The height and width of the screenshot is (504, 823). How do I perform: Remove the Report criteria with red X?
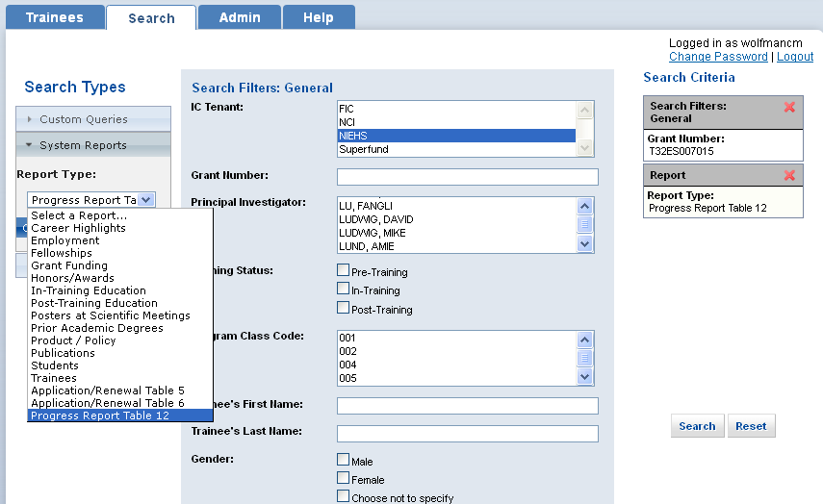(789, 175)
